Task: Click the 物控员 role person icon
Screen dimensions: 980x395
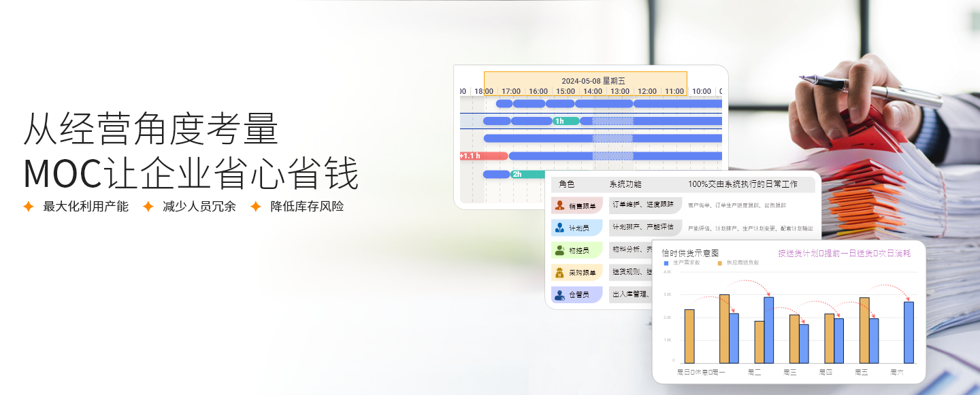Action: coord(559,250)
